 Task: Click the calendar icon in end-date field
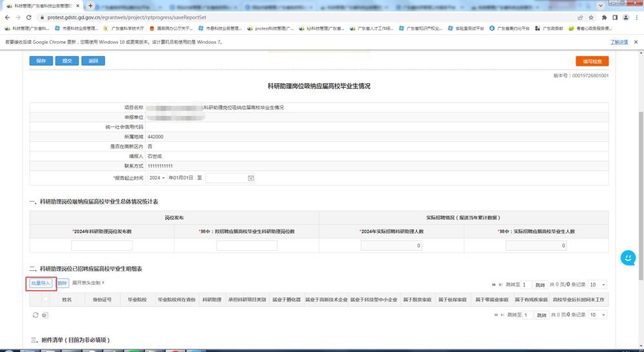click(251, 178)
